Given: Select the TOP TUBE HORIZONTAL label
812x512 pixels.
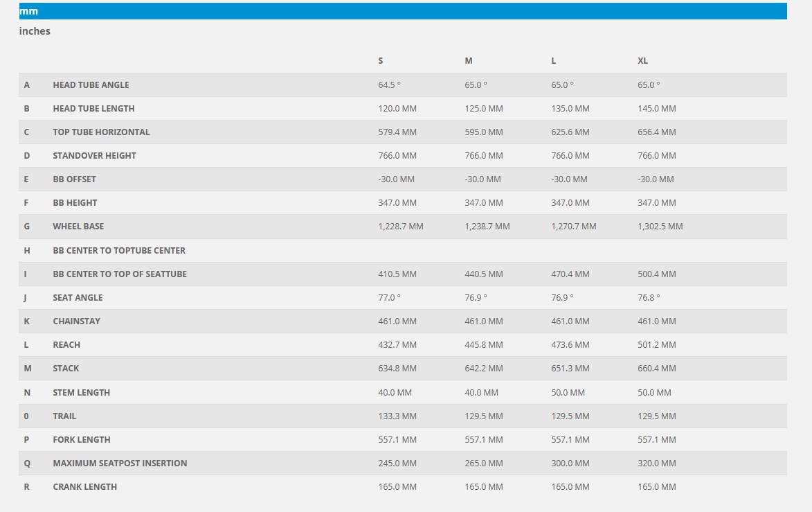Looking at the screenshot, I should click(101, 132).
